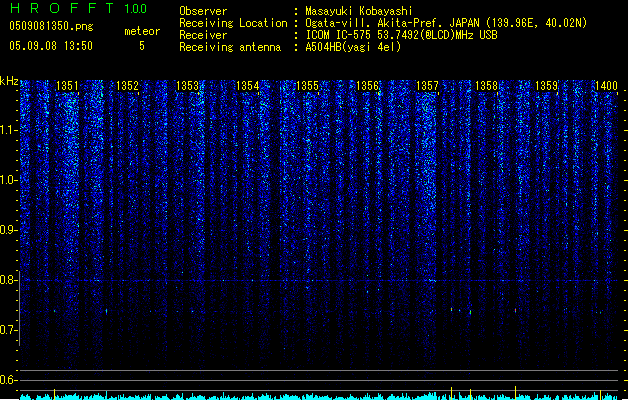The image size is (629, 400).
Task: Click the Receiving Location label
Action: click(233, 23)
